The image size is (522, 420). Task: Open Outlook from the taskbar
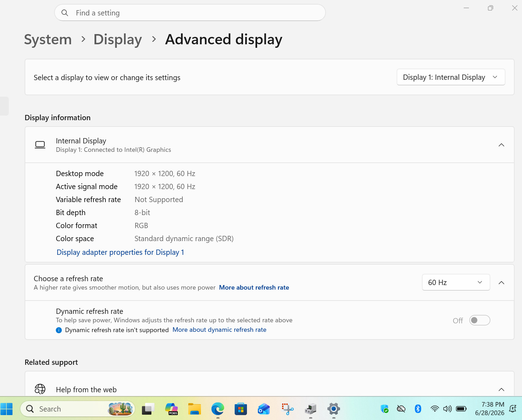pyautogui.click(x=264, y=409)
